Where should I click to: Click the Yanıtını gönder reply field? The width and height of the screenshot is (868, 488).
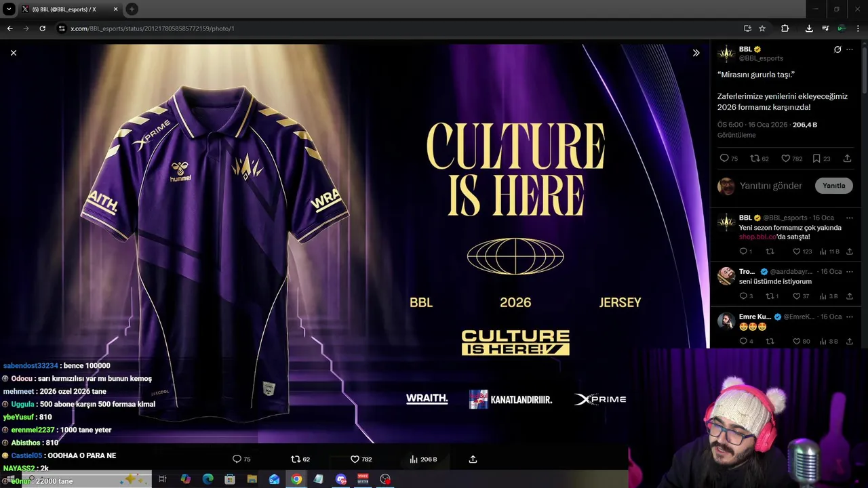pyautogui.click(x=771, y=186)
